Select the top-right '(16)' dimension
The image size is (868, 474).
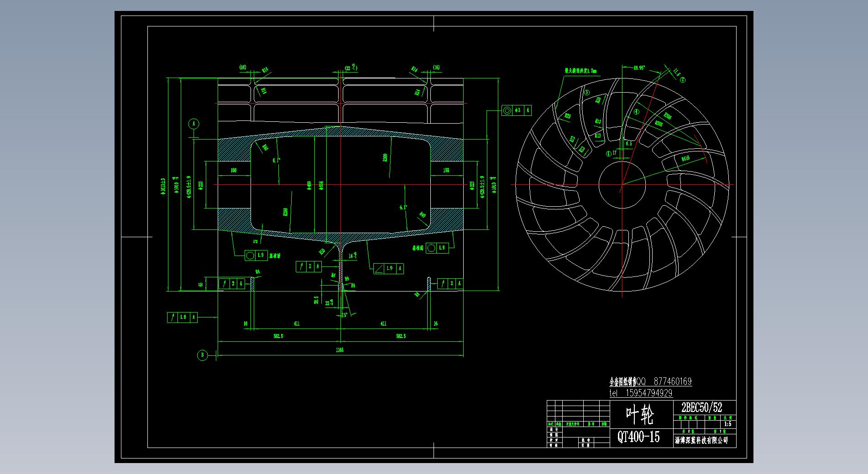pos(436,68)
